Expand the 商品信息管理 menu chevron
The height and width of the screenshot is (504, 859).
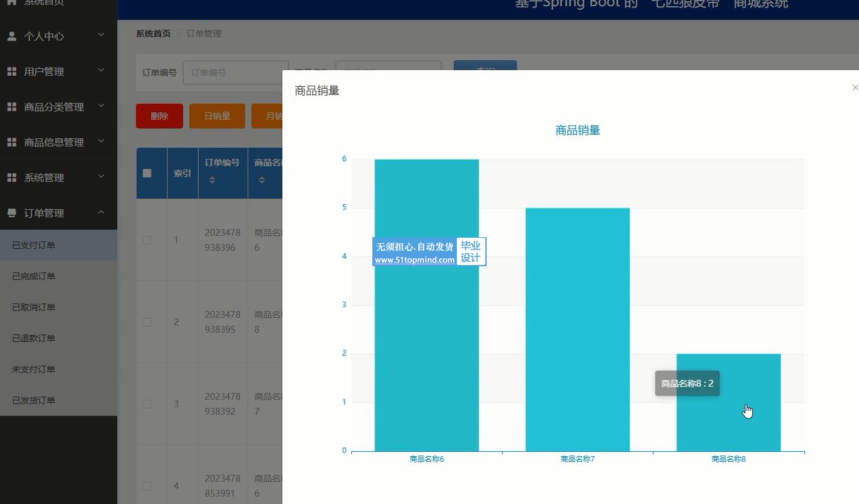pos(101,142)
